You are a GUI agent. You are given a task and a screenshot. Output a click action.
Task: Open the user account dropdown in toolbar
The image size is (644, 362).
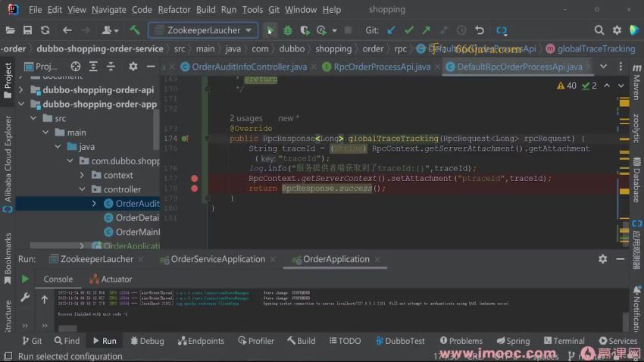point(110,30)
